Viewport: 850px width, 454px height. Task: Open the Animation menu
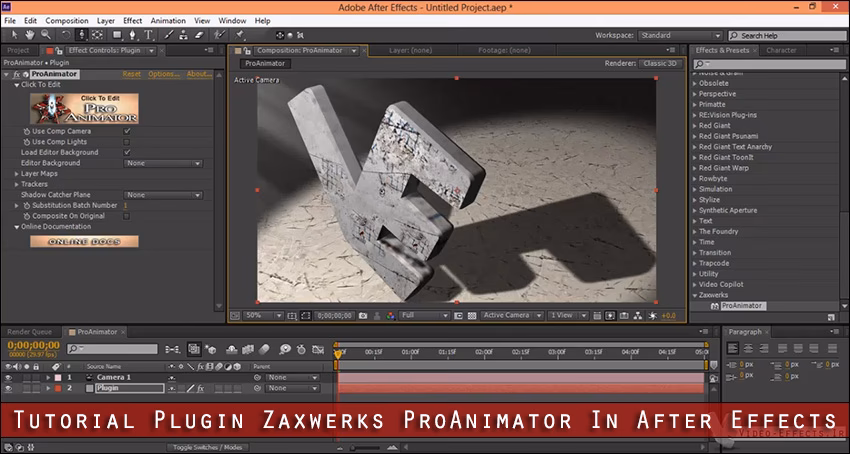point(168,21)
